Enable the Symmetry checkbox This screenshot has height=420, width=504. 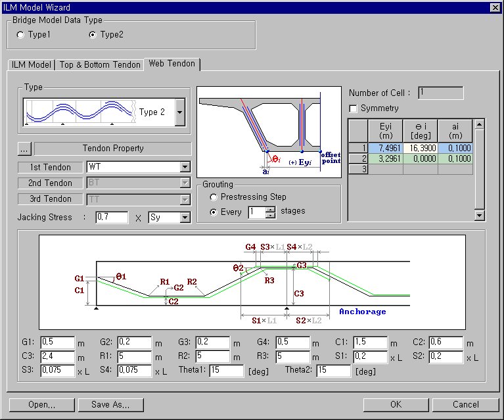click(354, 108)
